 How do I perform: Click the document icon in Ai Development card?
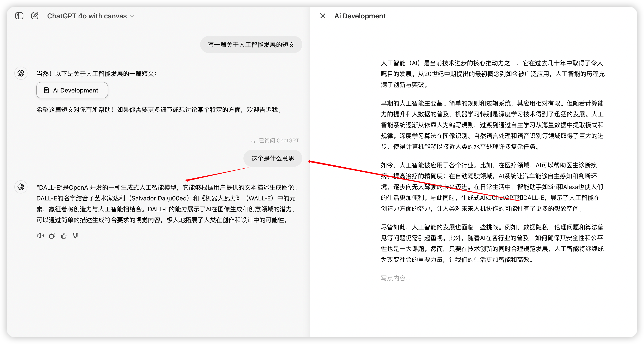click(46, 90)
